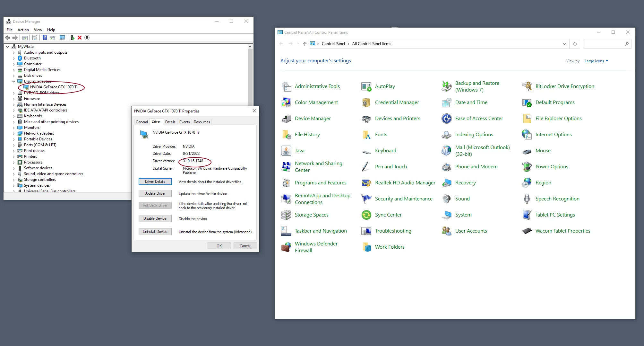The image size is (644, 346).
Task: Collapse the Display adapters node
Action: pyautogui.click(x=13, y=81)
